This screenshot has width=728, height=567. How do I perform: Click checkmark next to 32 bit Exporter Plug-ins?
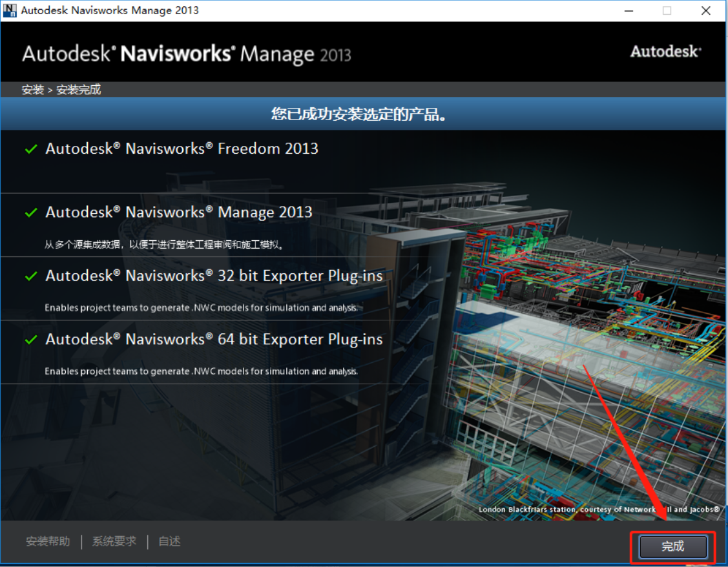[30, 276]
